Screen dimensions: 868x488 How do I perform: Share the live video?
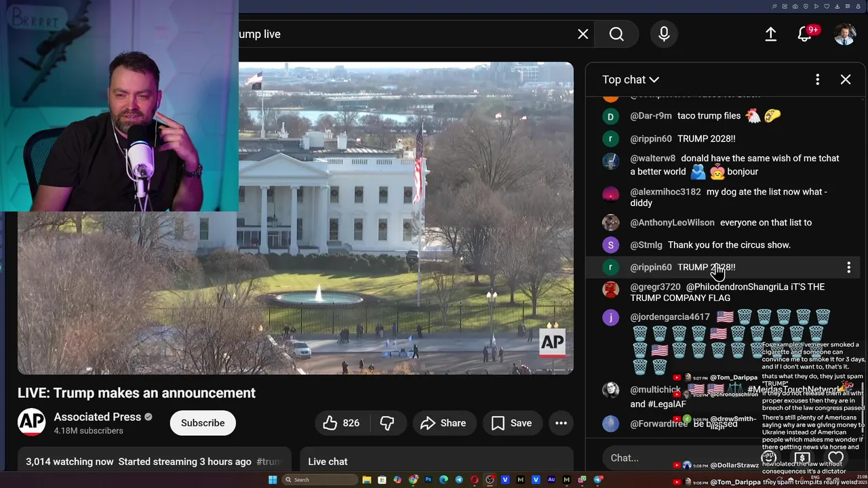click(443, 423)
